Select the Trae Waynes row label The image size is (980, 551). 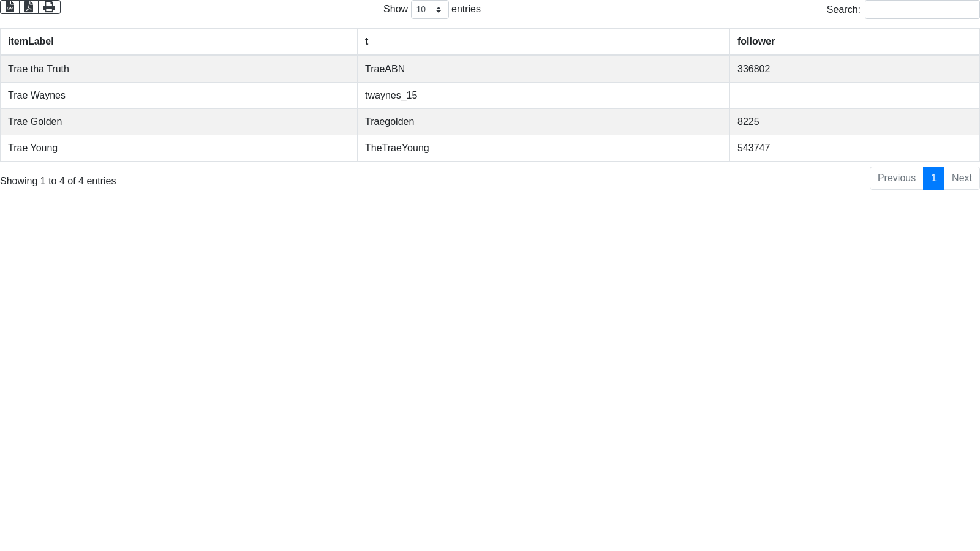(37, 96)
